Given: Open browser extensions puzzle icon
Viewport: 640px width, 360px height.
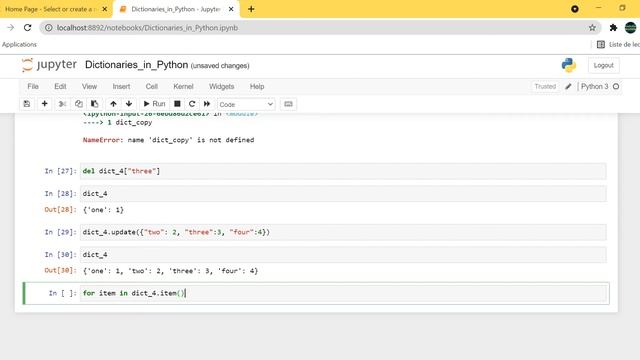Looking at the screenshot, I should click(x=613, y=28).
